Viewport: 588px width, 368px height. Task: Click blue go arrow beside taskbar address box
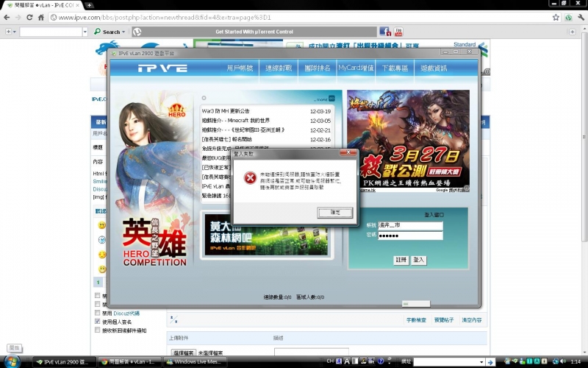point(490,362)
